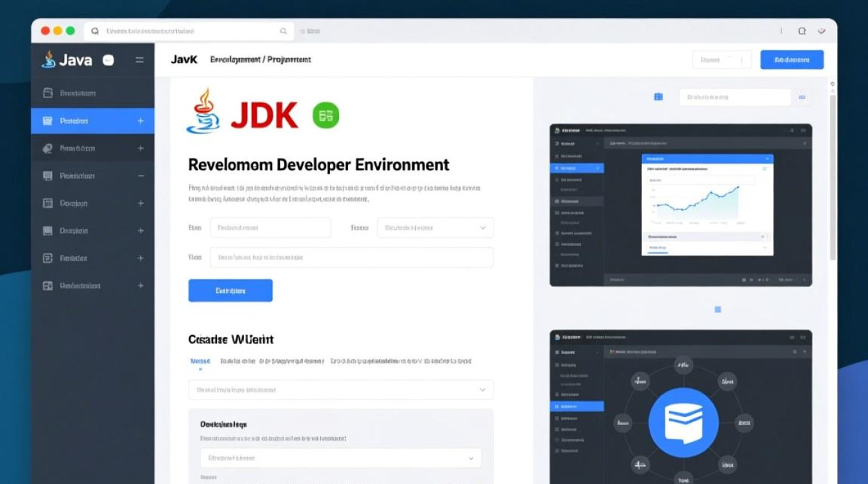Click the blue submit button below the form
This screenshot has height=484, width=868.
pos(231,290)
